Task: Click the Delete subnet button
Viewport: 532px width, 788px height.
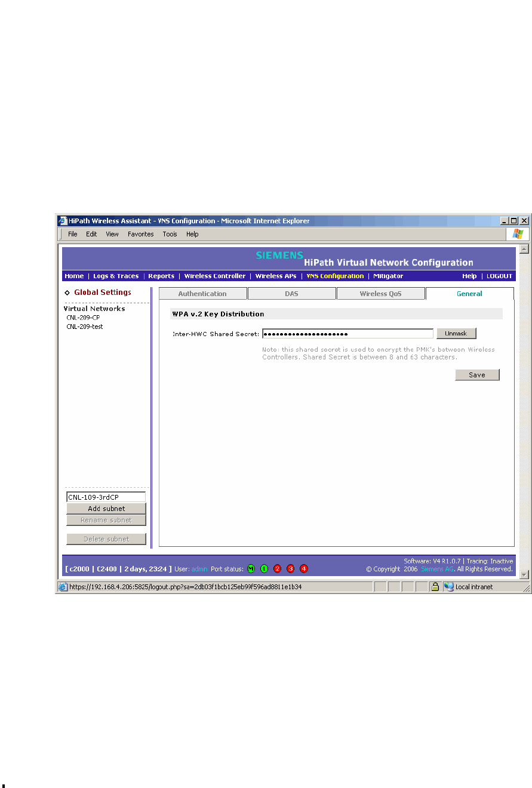Action: tap(106, 539)
